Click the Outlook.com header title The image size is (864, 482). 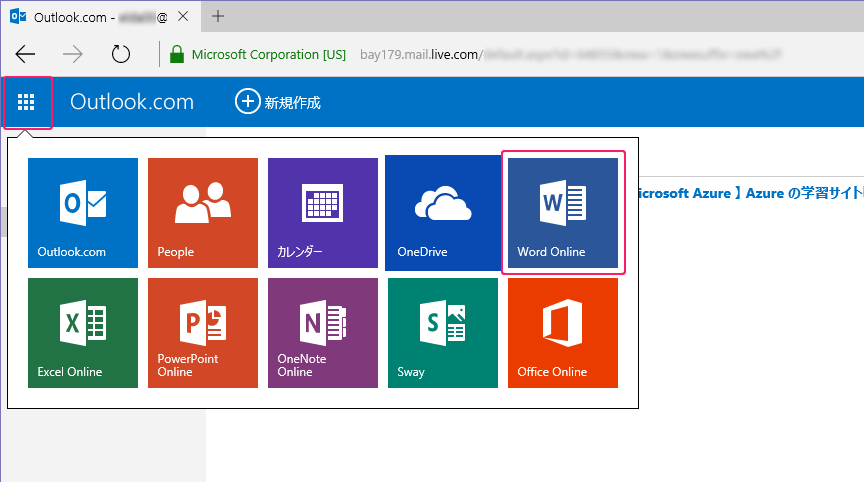pyautogui.click(x=132, y=102)
